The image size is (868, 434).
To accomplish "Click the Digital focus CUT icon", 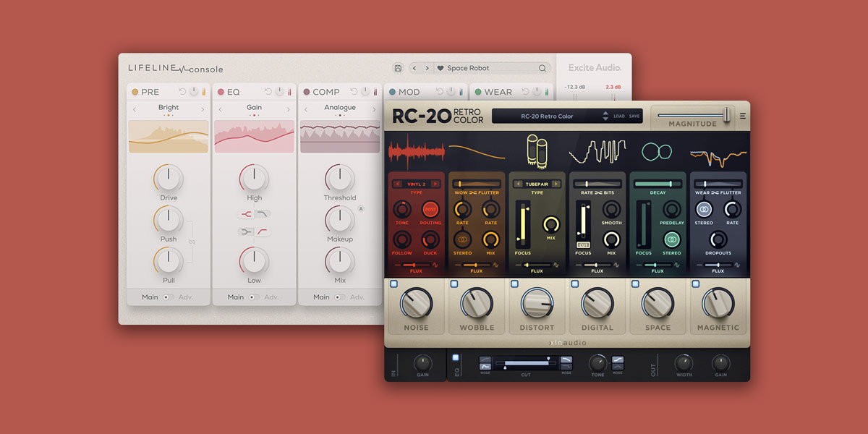I will (583, 244).
